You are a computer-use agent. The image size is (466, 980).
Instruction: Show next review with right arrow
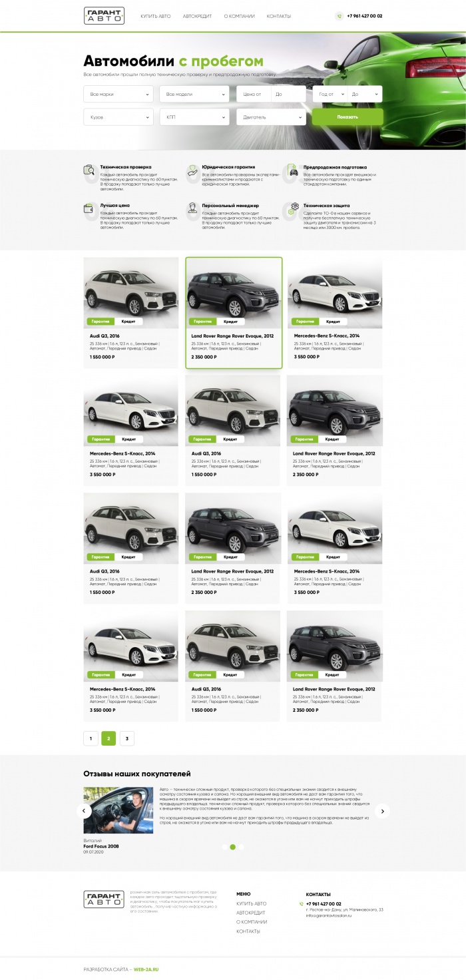point(382,810)
